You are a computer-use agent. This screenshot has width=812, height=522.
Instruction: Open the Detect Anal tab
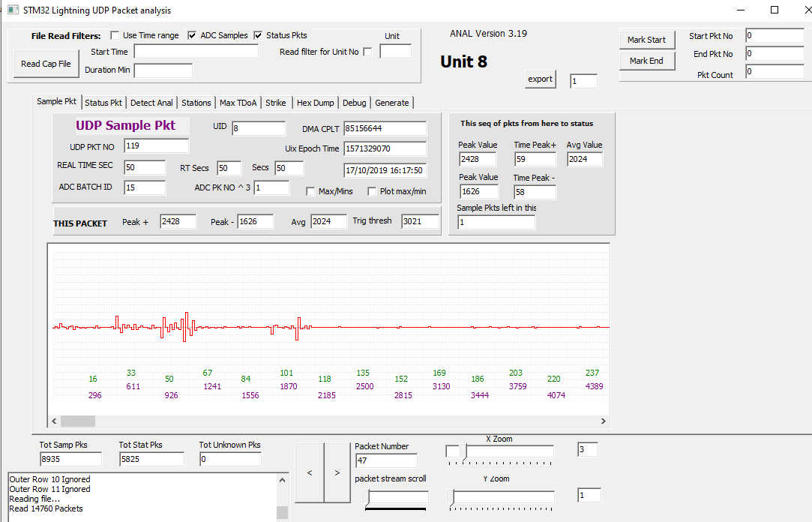[x=151, y=103]
